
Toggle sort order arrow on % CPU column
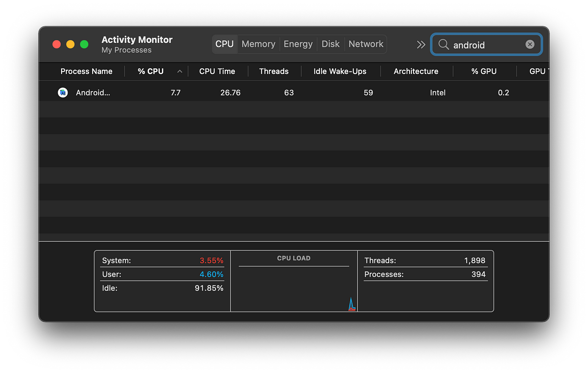(x=180, y=71)
